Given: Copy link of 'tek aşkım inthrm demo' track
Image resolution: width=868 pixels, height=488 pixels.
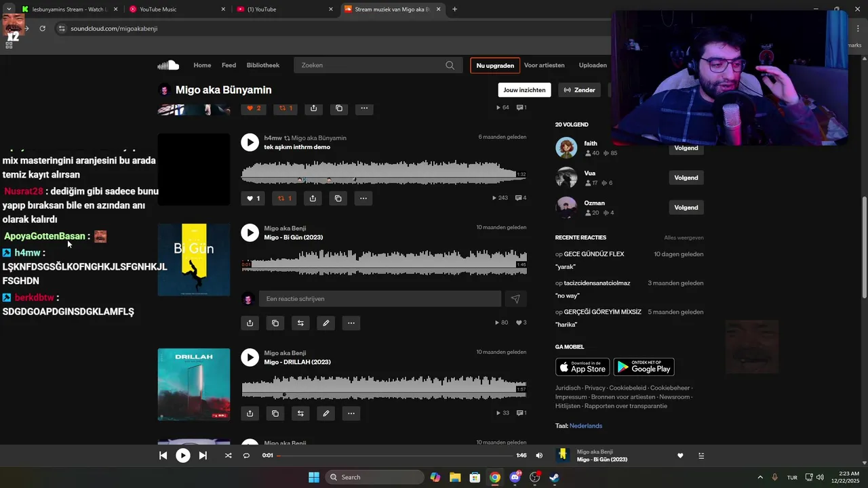Looking at the screenshot, I should click(x=338, y=199).
